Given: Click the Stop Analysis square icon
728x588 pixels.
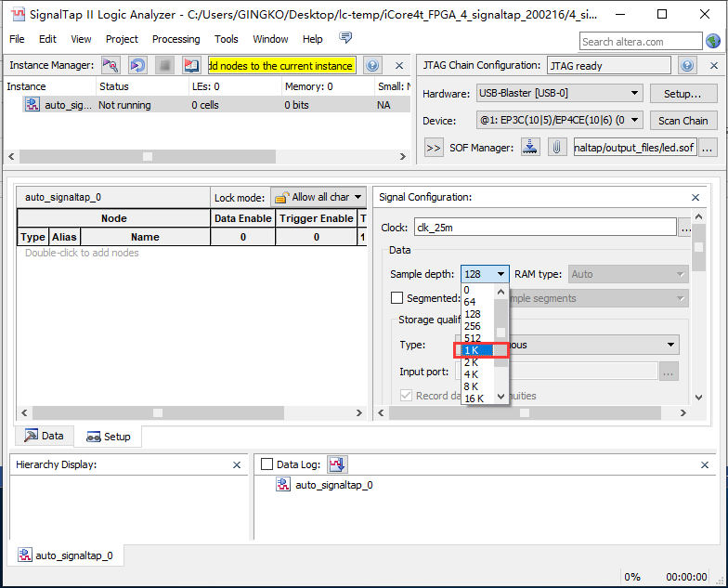Looking at the screenshot, I should [164, 66].
